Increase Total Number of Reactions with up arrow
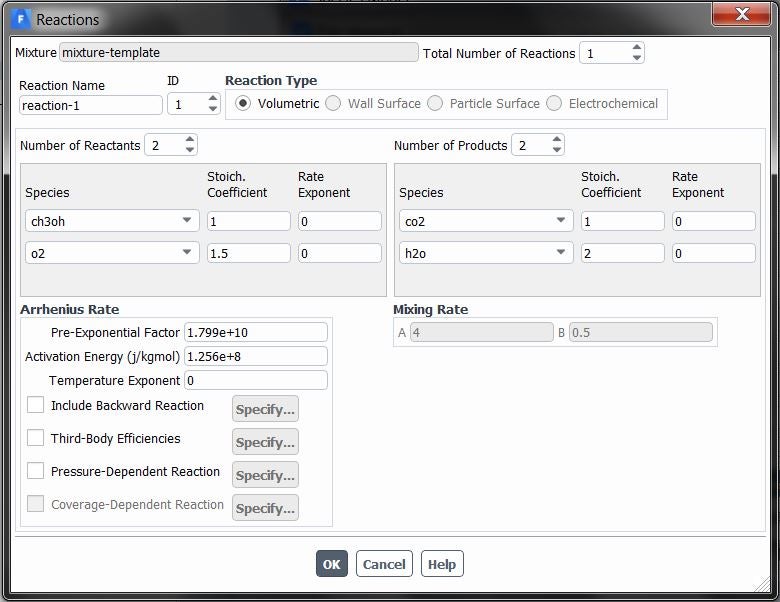 [x=637, y=48]
